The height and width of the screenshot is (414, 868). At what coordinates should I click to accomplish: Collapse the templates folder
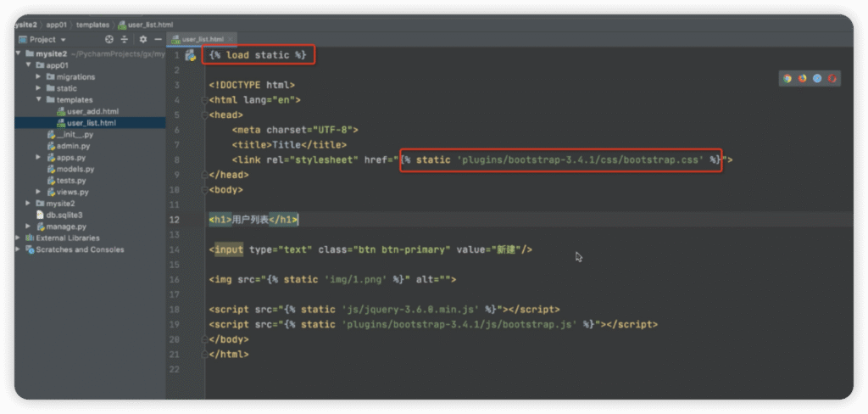(x=39, y=100)
